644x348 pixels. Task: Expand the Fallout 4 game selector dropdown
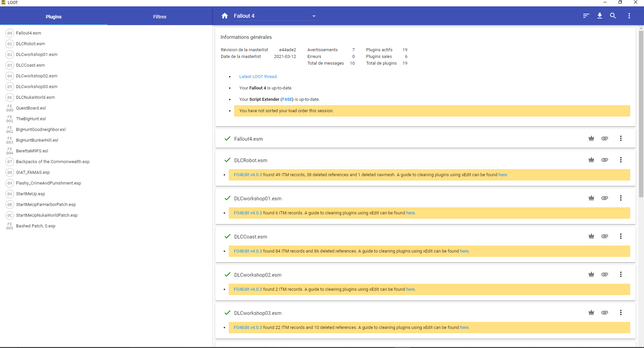coord(314,16)
